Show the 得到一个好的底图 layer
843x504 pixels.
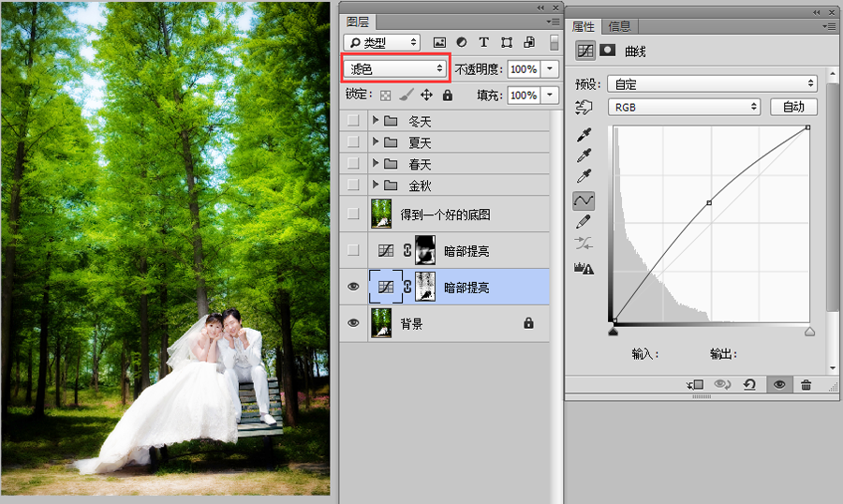(x=353, y=215)
